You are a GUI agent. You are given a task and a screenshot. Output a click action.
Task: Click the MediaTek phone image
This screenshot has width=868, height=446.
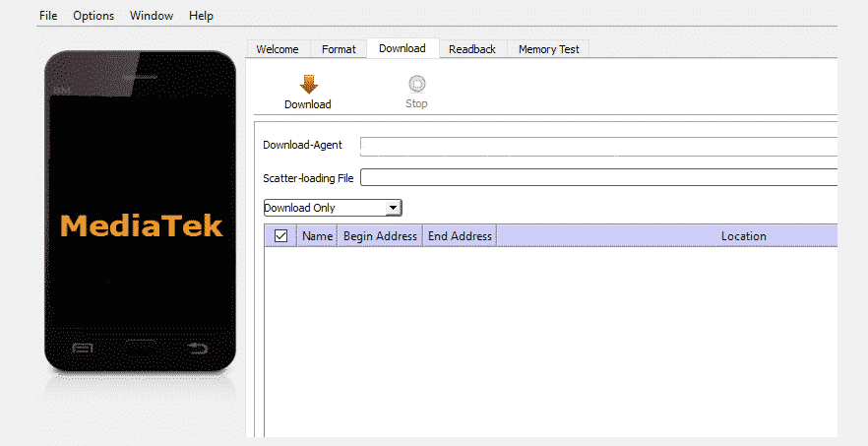click(141, 212)
